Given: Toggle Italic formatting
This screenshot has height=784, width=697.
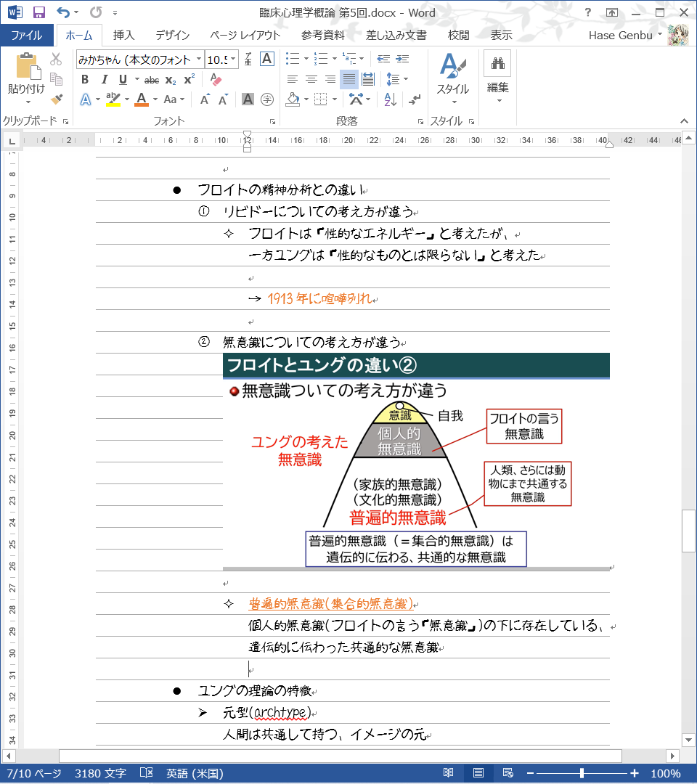Looking at the screenshot, I should [104, 79].
